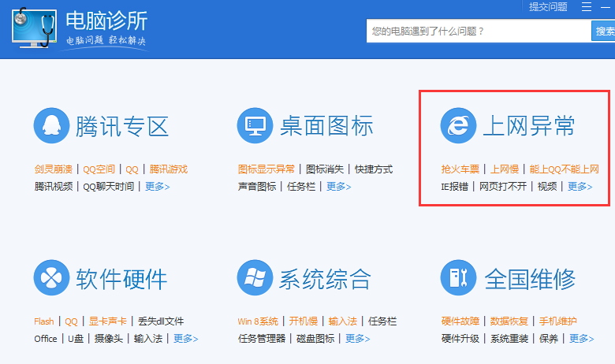
Task: Select 输入法 under 软件硬件
Action: 148,339
